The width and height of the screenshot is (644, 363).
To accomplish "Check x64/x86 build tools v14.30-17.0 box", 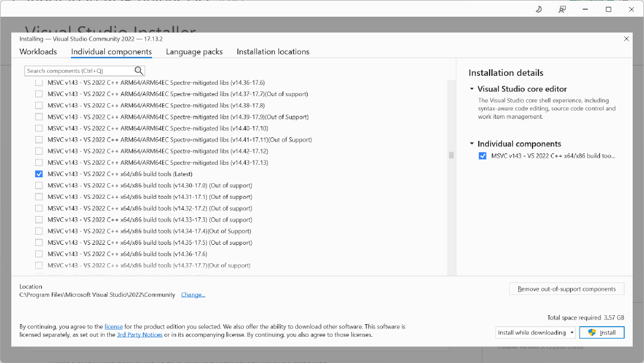I will (x=39, y=186).
